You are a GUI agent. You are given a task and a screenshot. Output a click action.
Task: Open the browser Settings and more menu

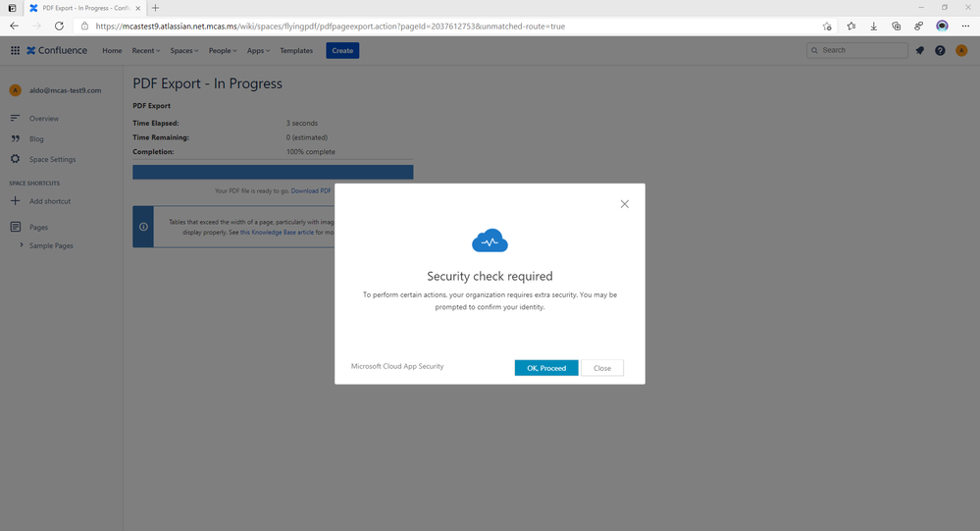coord(965,27)
